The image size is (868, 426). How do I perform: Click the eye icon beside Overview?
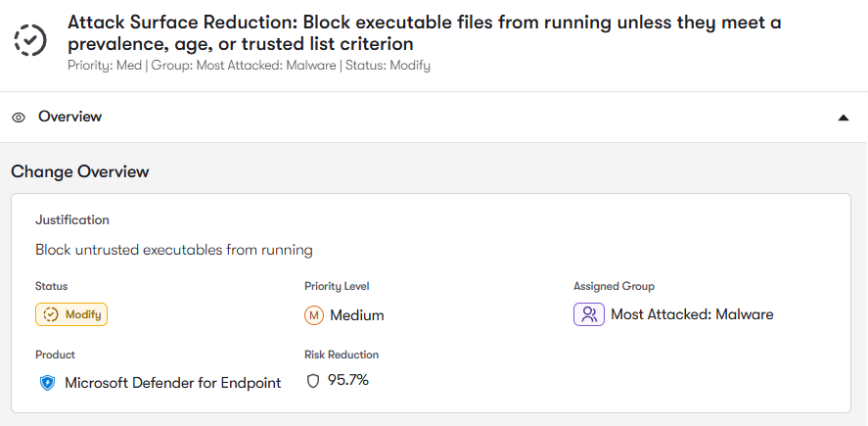click(x=19, y=118)
